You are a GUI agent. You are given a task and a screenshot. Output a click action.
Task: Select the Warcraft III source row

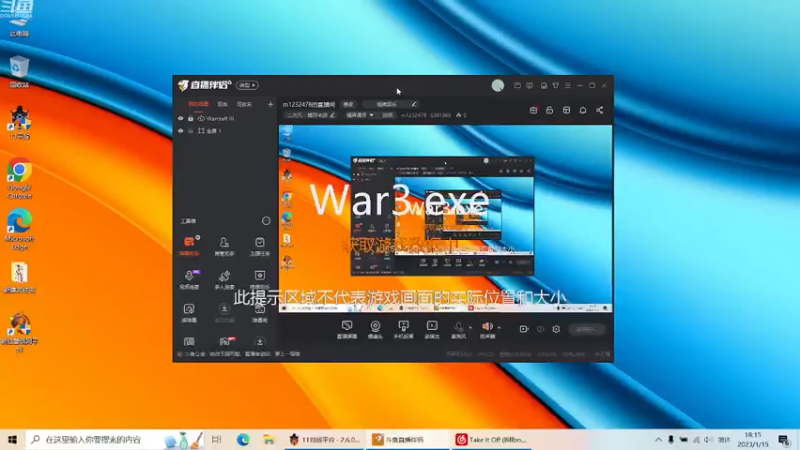pos(225,118)
